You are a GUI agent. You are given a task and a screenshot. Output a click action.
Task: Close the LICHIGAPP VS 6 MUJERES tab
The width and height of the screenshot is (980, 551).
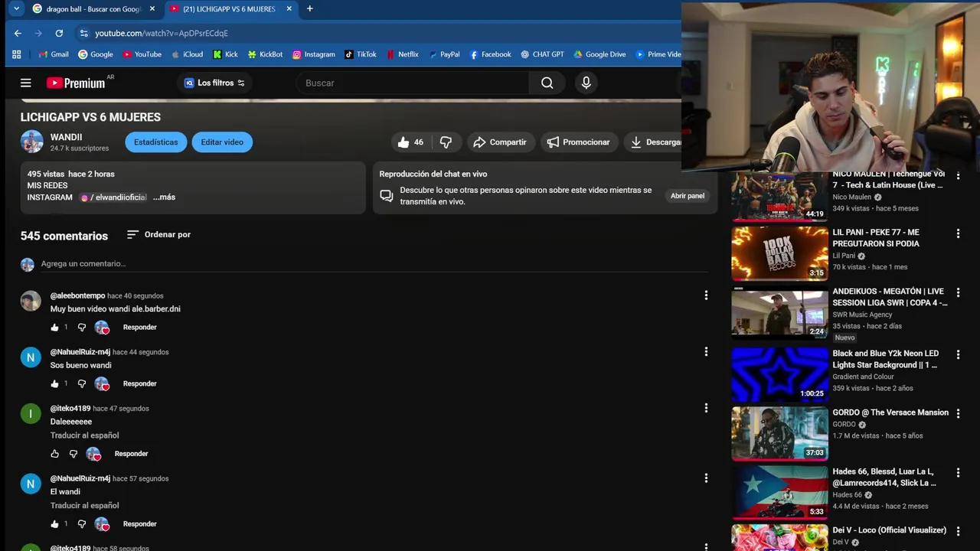[x=289, y=9]
